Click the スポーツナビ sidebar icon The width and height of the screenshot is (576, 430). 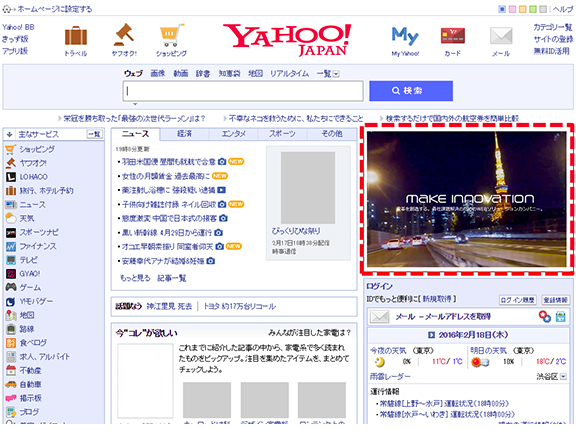pyautogui.click(x=11, y=232)
